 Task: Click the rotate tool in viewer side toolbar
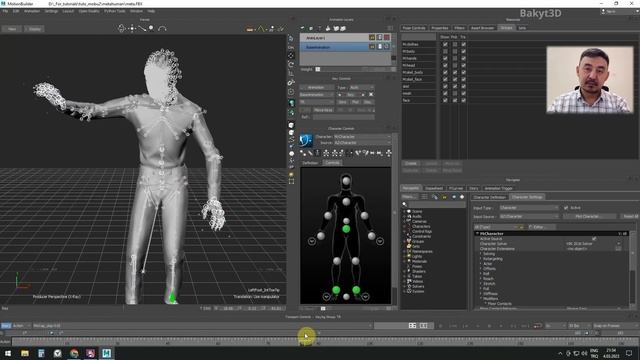[291, 65]
